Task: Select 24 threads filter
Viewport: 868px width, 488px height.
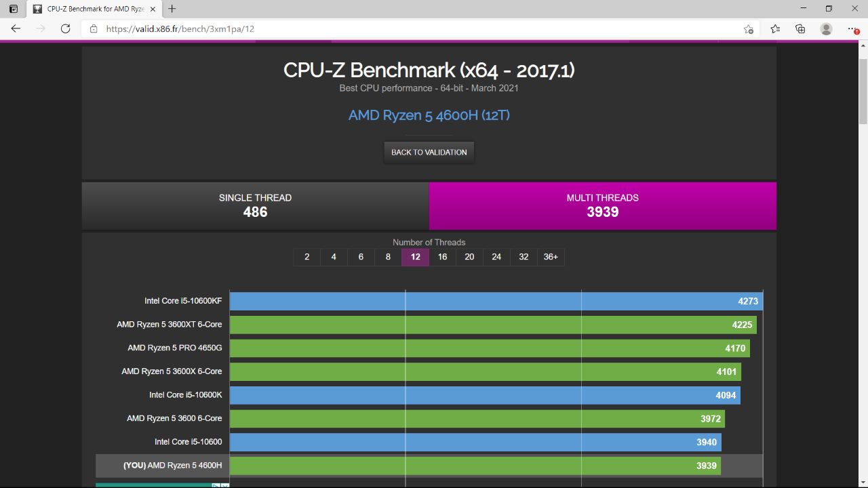Action: 496,257
